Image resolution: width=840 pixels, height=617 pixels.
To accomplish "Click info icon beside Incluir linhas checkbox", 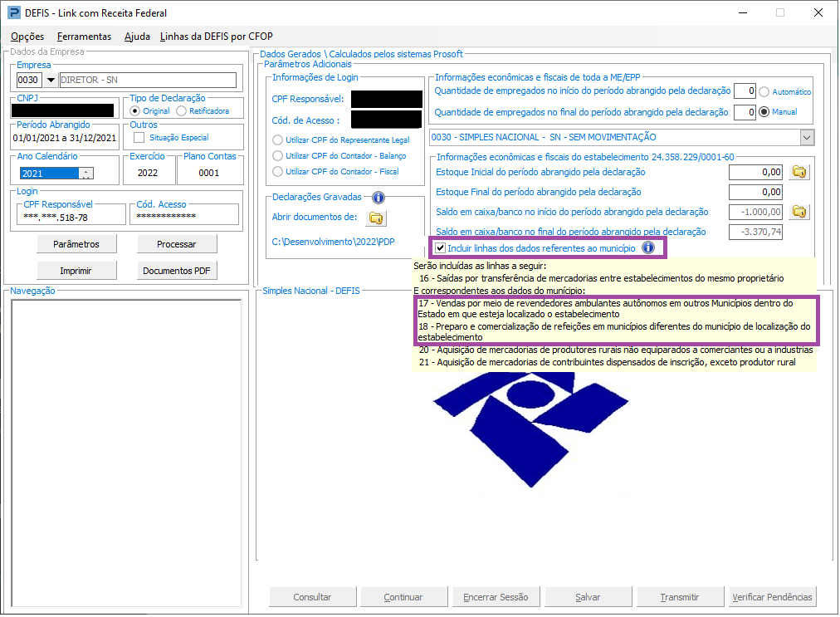I will 648,247.
